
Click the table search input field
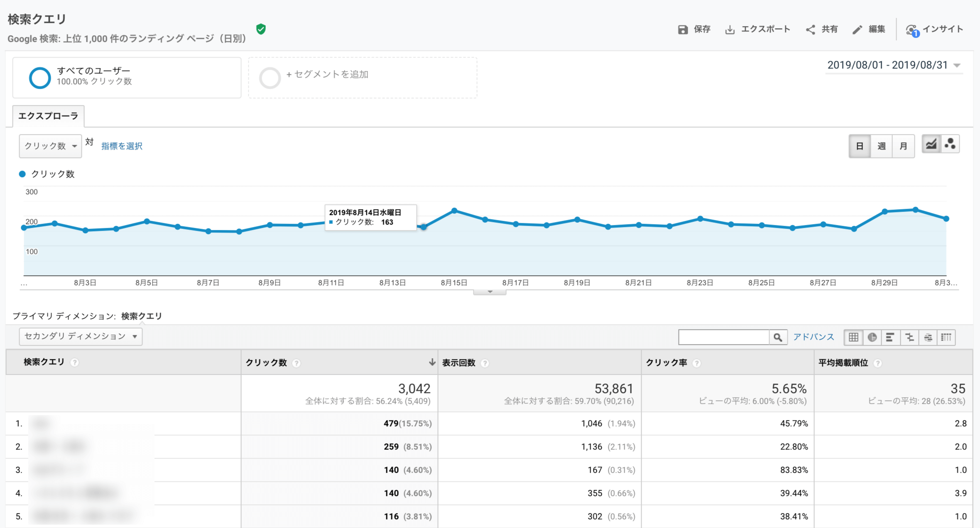(x=724, y=337)
